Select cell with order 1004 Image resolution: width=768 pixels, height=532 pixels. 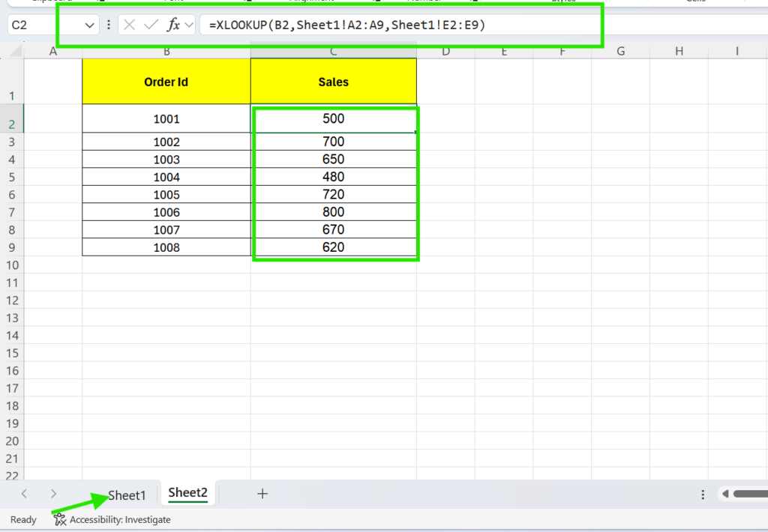pyautogui.click(x=166, y=177)
